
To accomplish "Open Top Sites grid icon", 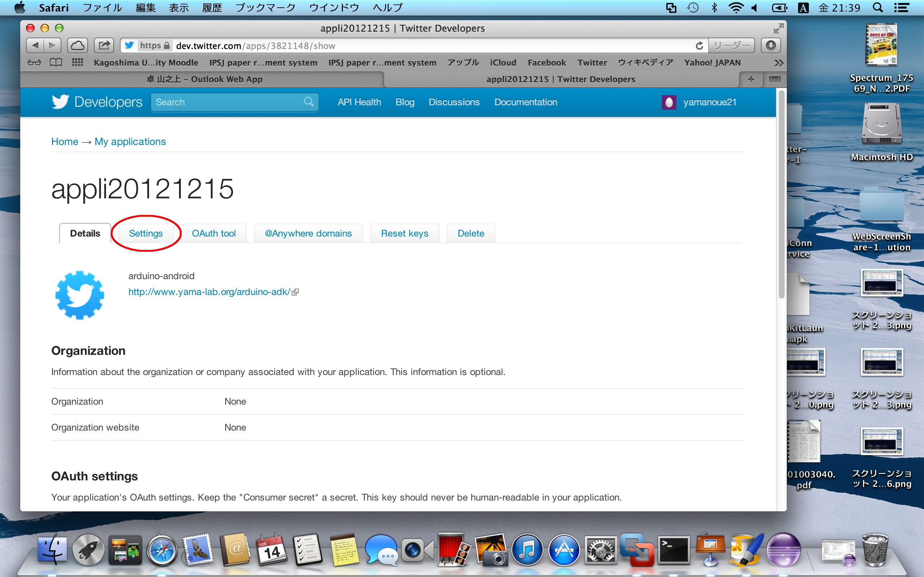I will 78,63.
